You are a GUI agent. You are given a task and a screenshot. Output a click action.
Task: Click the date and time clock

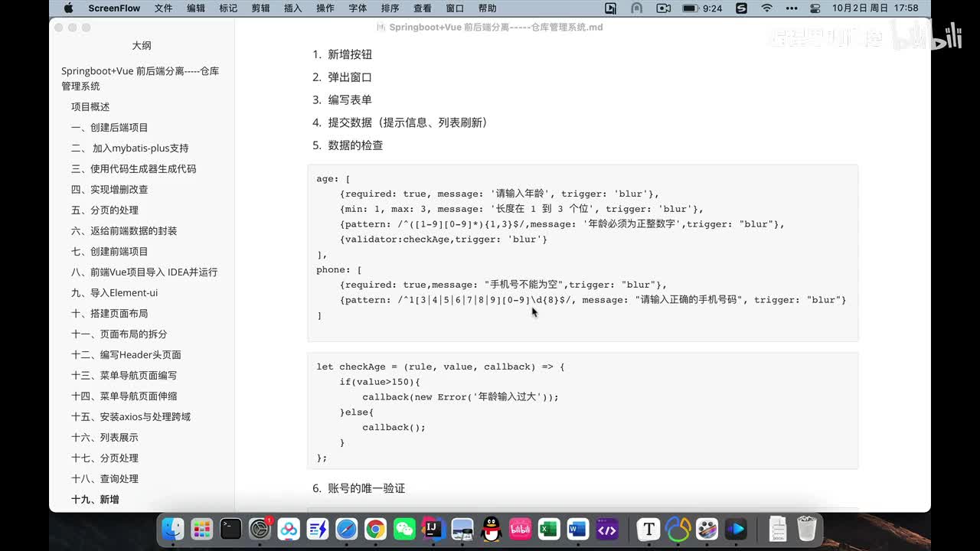pyautogui.click(x=875, y=8)
